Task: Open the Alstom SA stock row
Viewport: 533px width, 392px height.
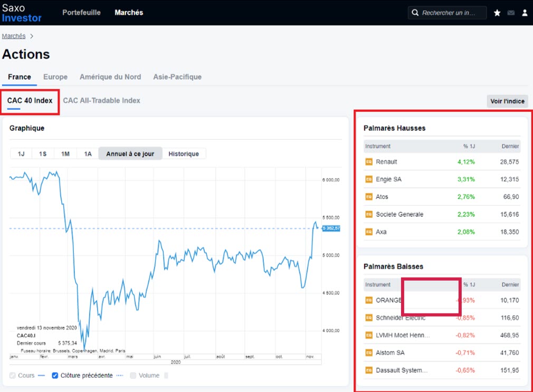Action: (x=442, y=353)
